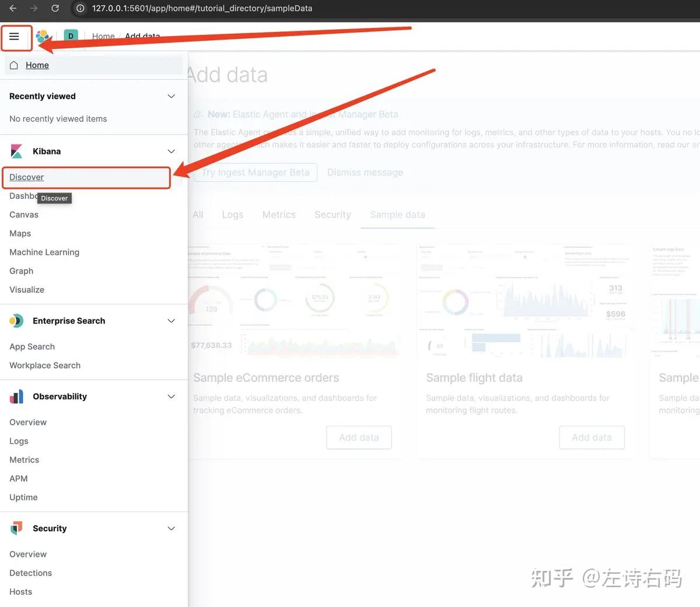Collapse the Recently viewed section
Viewport: 700px width, 607px height.
coord(171,96)
